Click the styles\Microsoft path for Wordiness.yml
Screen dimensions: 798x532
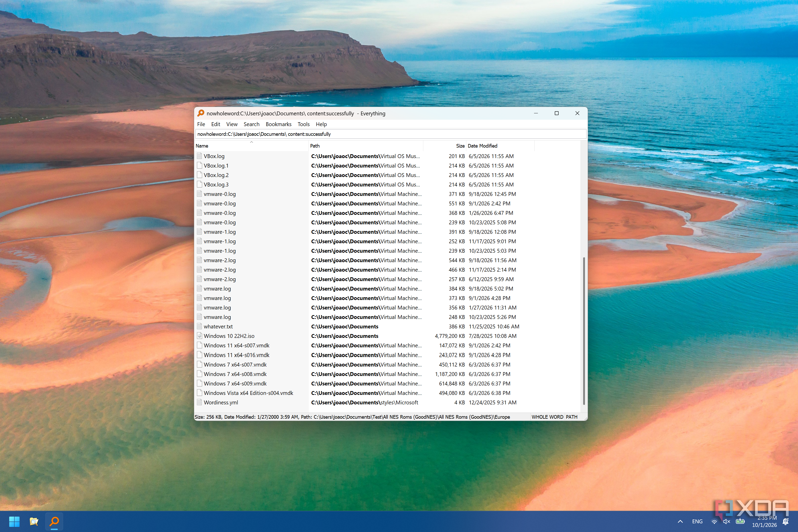tap(364, 402)
